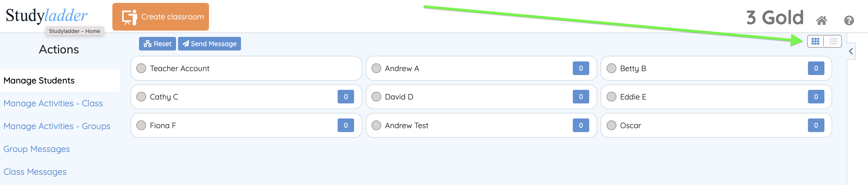Open Manage Activities - Groups
Screen dimensions: 868x185
(57, 126)
